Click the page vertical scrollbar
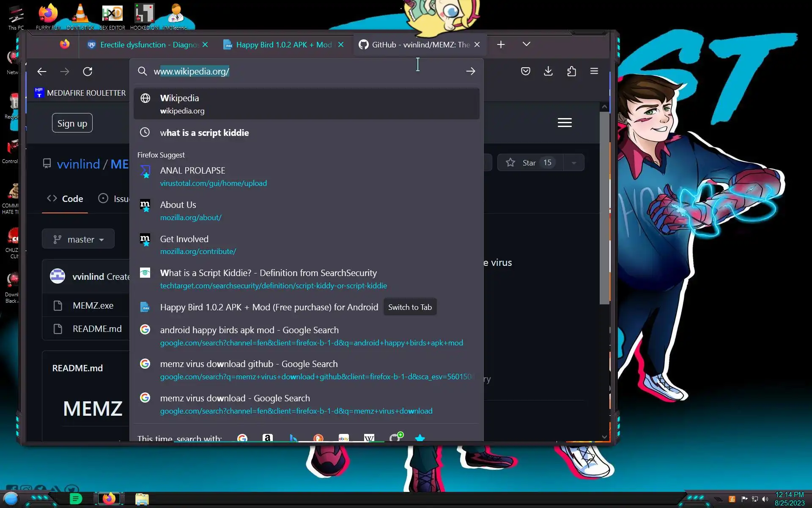 click(x=604, y=207)
